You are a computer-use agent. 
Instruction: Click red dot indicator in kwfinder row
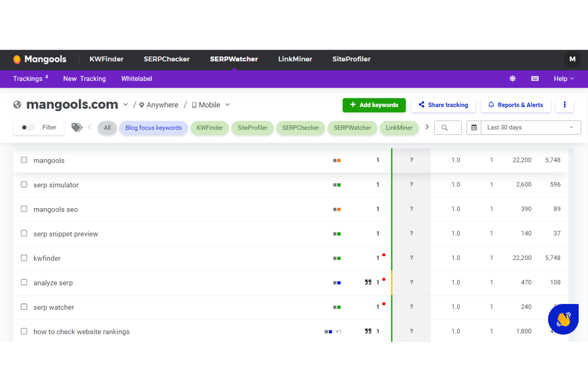[384, 255]
